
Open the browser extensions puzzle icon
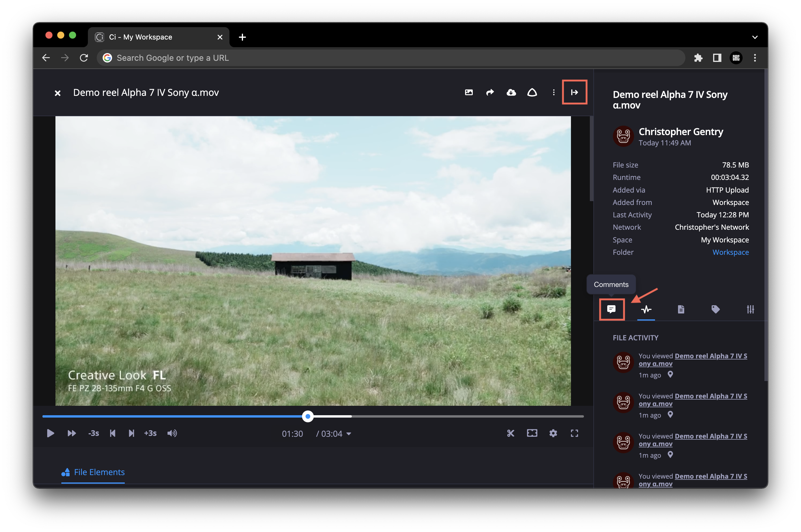pyautogui.click(x=698, y=58)
